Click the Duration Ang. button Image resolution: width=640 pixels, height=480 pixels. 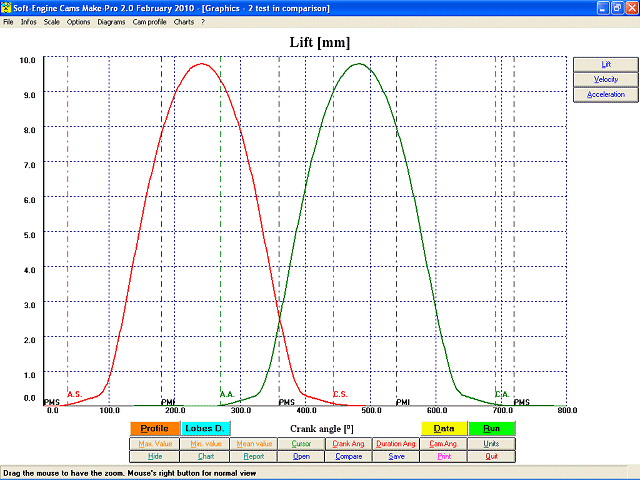[x=396, y=444]
